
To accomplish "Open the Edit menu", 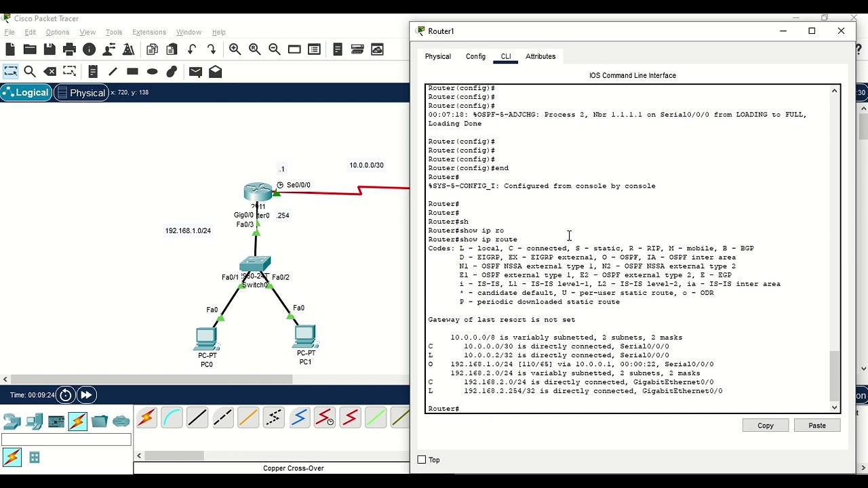I will click(31, 32).
